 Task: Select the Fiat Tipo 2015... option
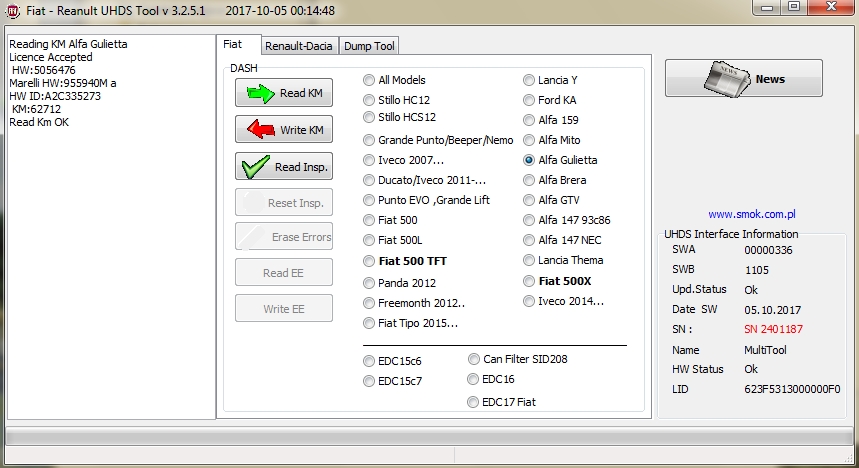369,323
